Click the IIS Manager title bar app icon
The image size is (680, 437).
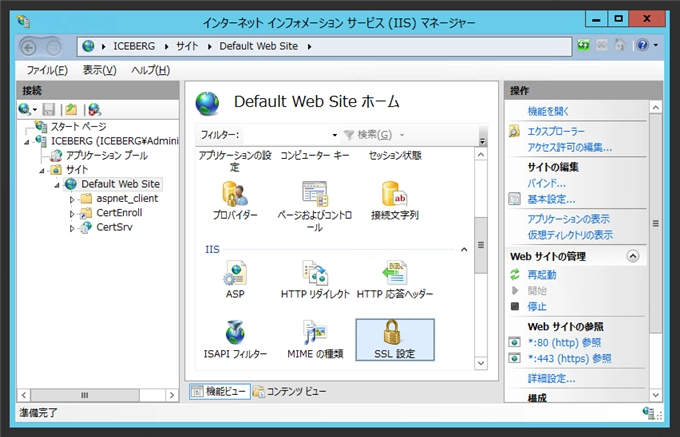pos(23,21)
